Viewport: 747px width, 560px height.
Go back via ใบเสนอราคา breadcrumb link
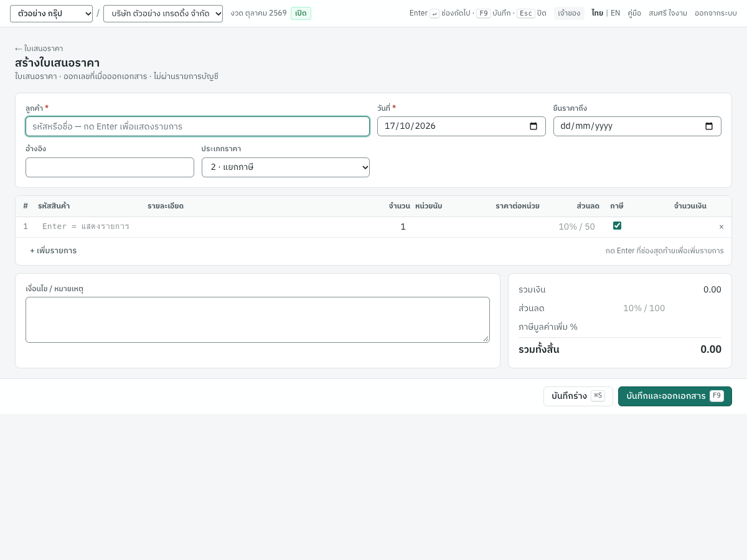pyautogui.click(x=39, y=49)
